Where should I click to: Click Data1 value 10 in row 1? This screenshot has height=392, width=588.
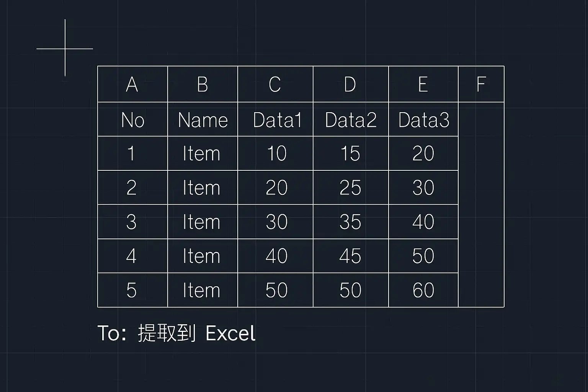pos(275,153)
